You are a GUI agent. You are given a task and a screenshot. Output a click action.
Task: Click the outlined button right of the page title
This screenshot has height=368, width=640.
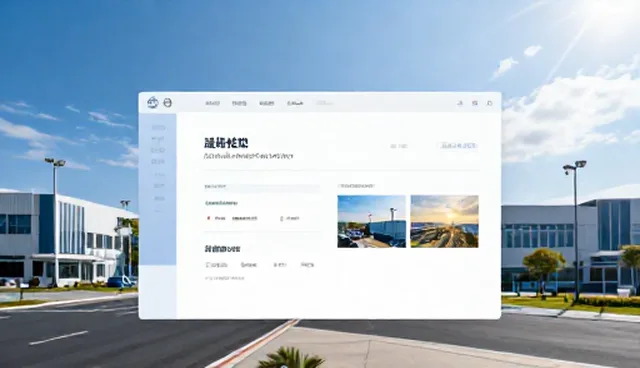point(458,146)
